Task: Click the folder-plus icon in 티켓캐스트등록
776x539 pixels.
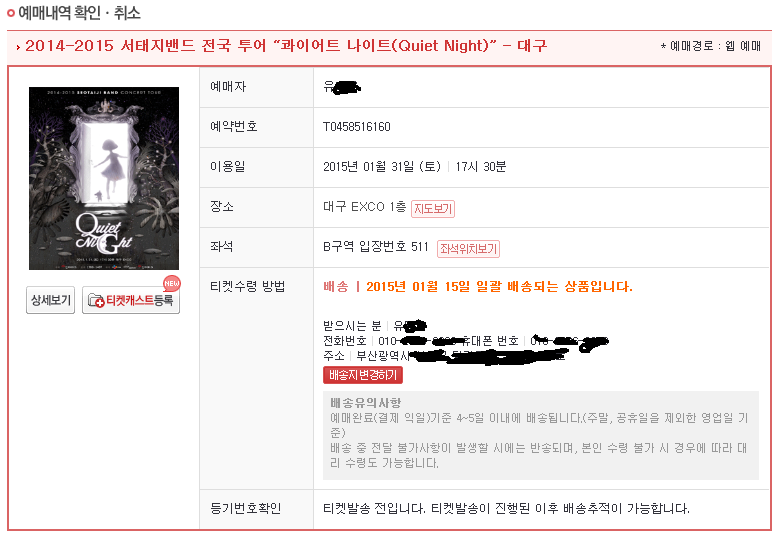Action: [96, 300]
